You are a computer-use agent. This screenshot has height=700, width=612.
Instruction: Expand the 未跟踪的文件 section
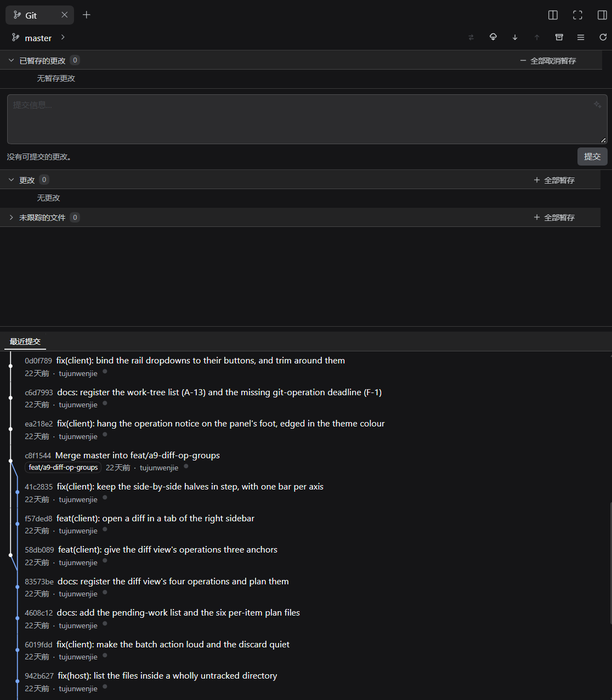pos(11,218)
